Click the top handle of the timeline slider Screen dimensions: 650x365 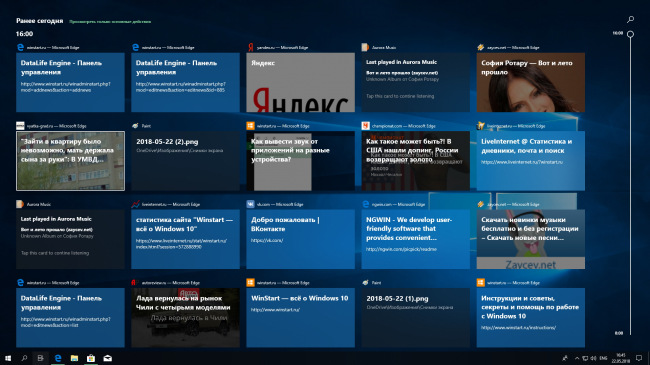point(630,34)
